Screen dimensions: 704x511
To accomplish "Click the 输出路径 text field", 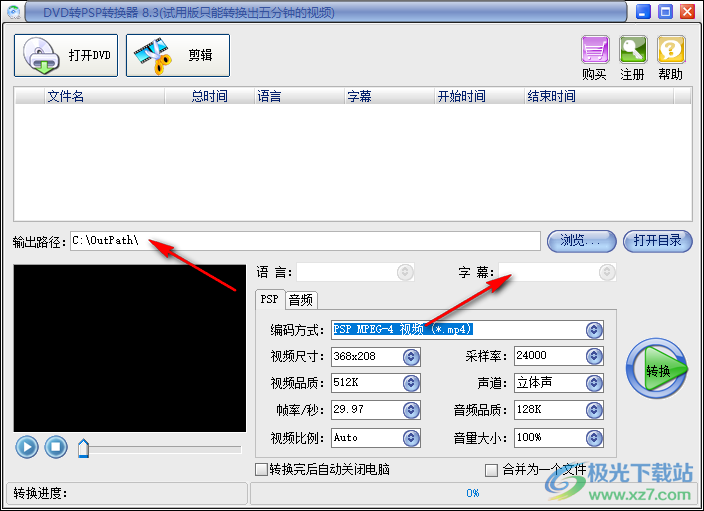I will (305, 241).
